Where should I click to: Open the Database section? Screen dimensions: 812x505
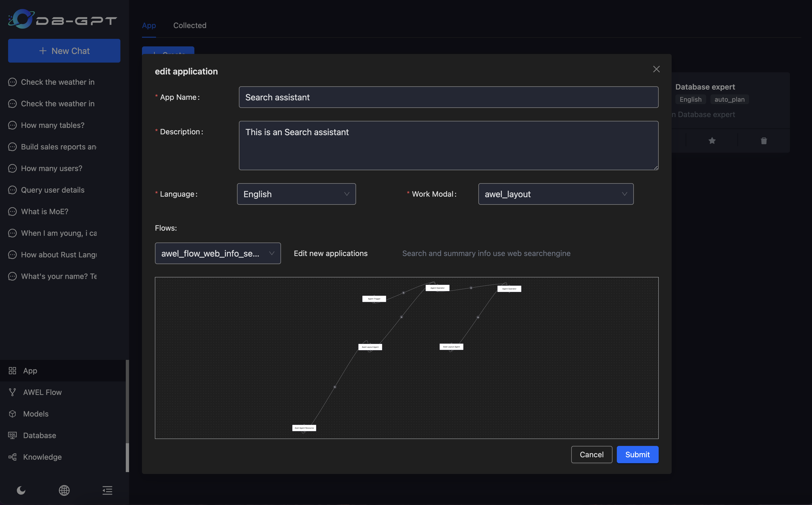39,435
